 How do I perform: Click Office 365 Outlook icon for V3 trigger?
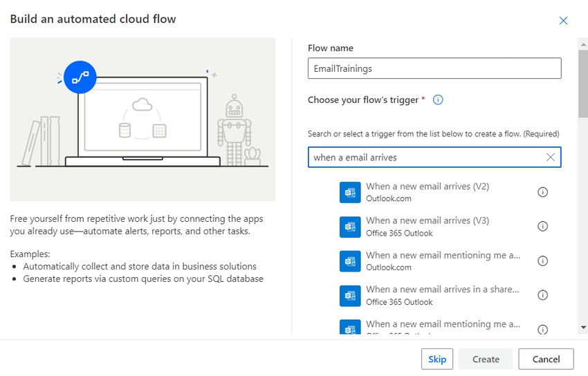(x=350, y=227)
